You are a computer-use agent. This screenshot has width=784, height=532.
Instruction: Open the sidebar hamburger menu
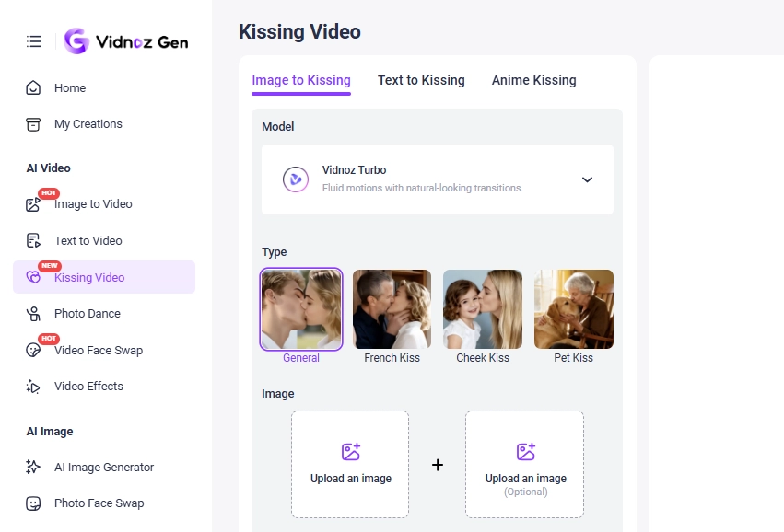click(x=34, y=40)
